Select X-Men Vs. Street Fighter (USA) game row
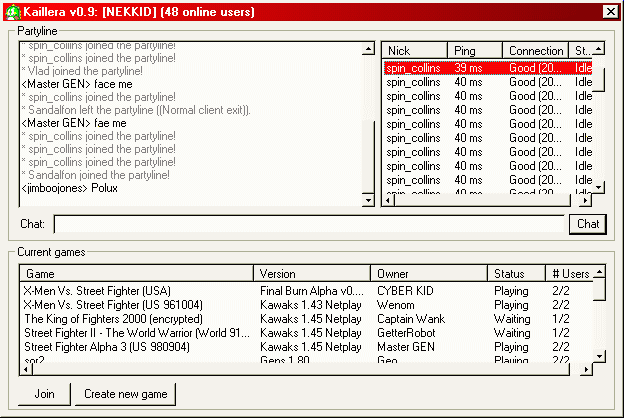 tap(306, 291)
